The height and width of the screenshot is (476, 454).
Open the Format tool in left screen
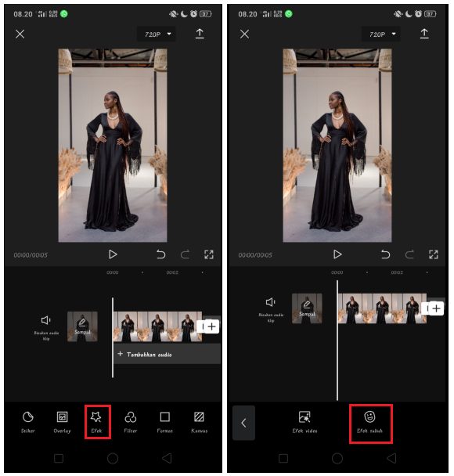pos(165,422)
